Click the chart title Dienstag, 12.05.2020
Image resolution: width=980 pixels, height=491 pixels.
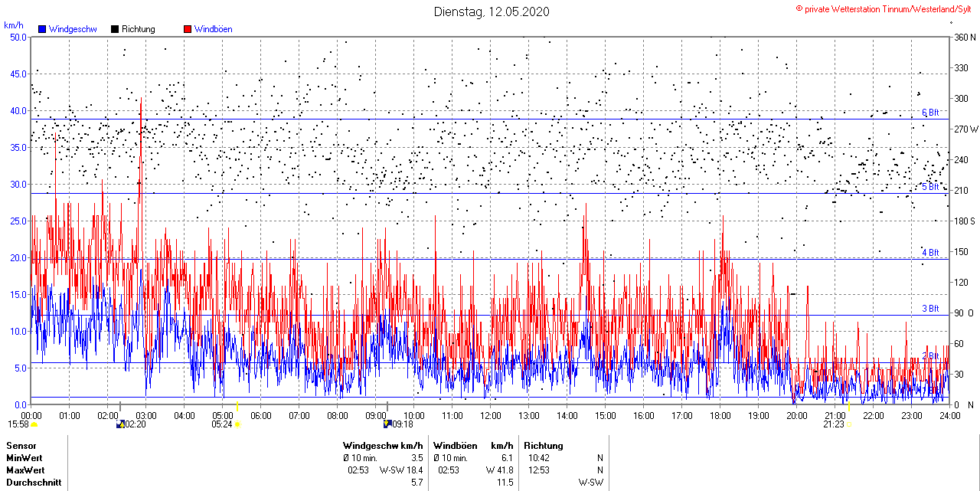click(492, 11)
